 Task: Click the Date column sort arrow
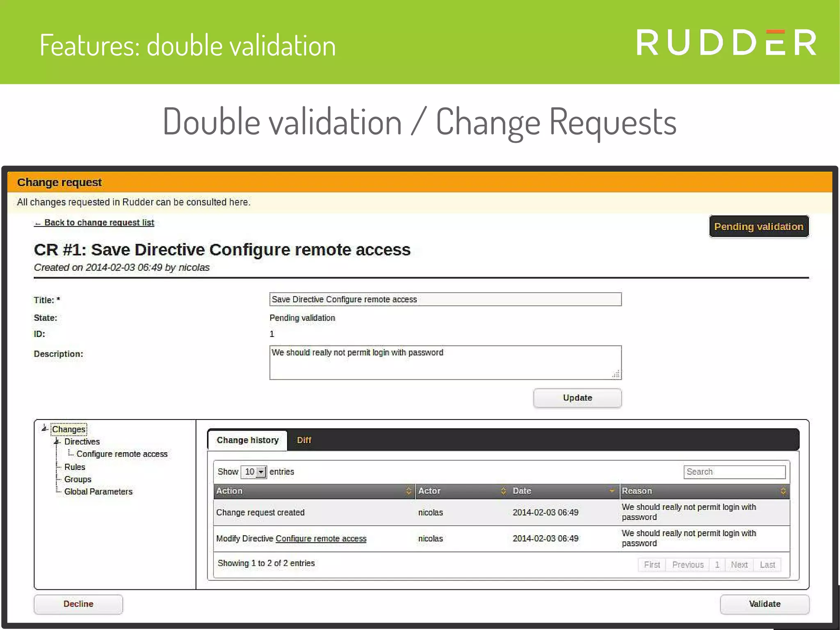(612, 491)
